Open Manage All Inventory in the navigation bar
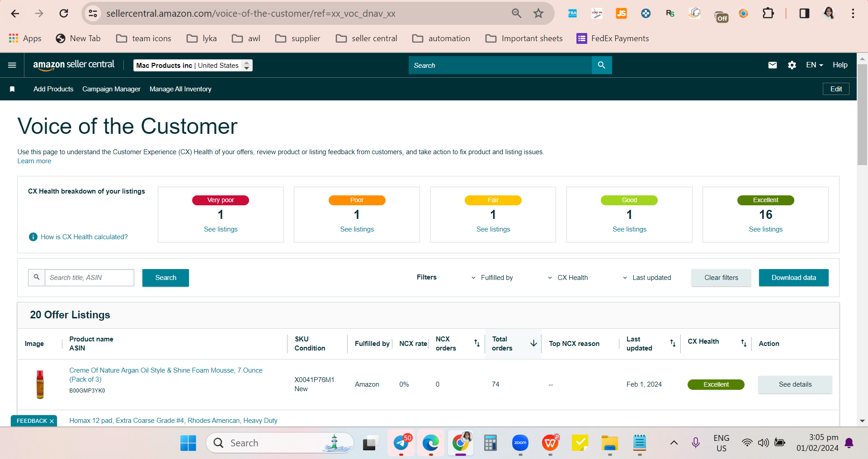The image size is (868, 459). pos(180,89)
